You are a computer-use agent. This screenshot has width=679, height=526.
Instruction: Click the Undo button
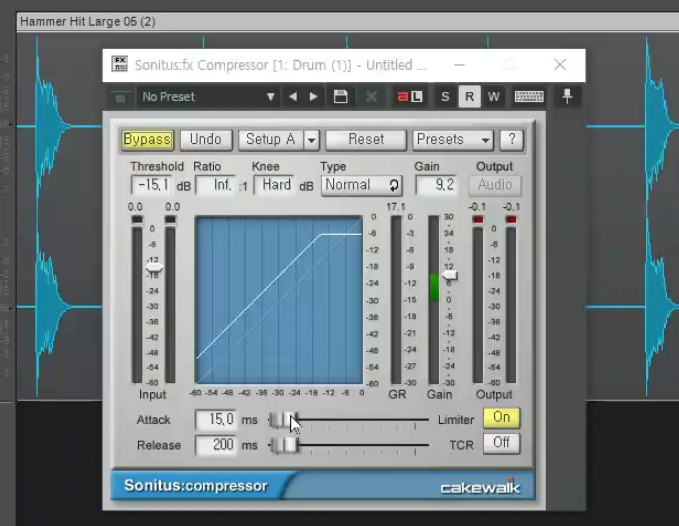(x=206, y=140)
